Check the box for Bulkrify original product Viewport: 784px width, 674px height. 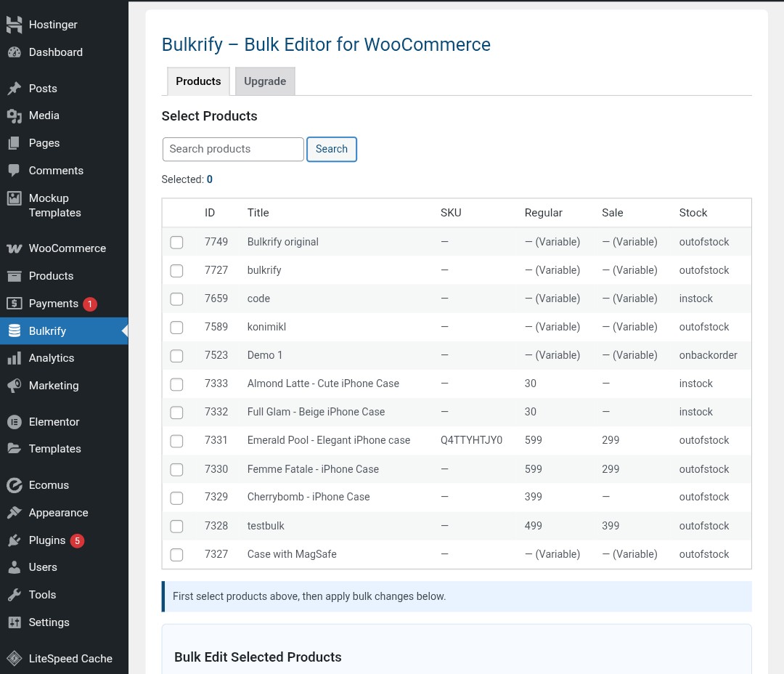pos(176,242)
